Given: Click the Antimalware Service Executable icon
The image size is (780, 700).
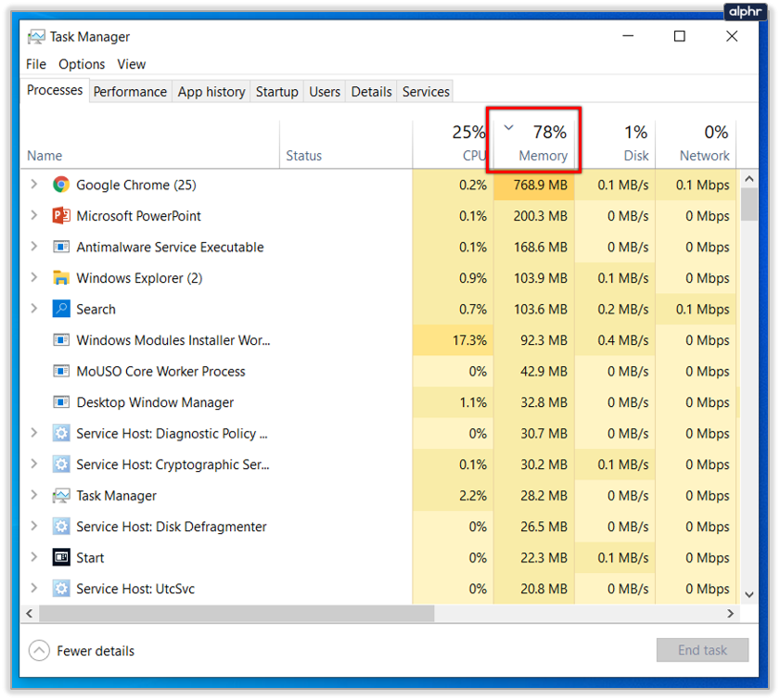Looking at the screenshot, I should [x=60, y=248].
